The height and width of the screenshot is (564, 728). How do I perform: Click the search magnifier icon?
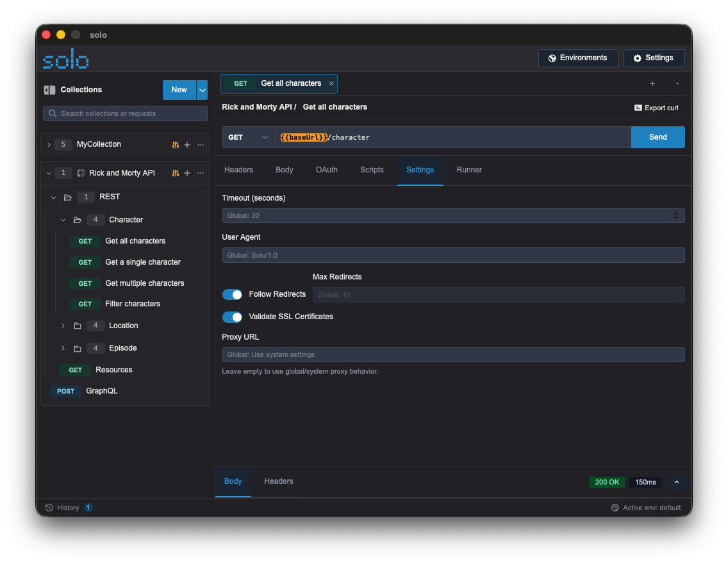53,113
